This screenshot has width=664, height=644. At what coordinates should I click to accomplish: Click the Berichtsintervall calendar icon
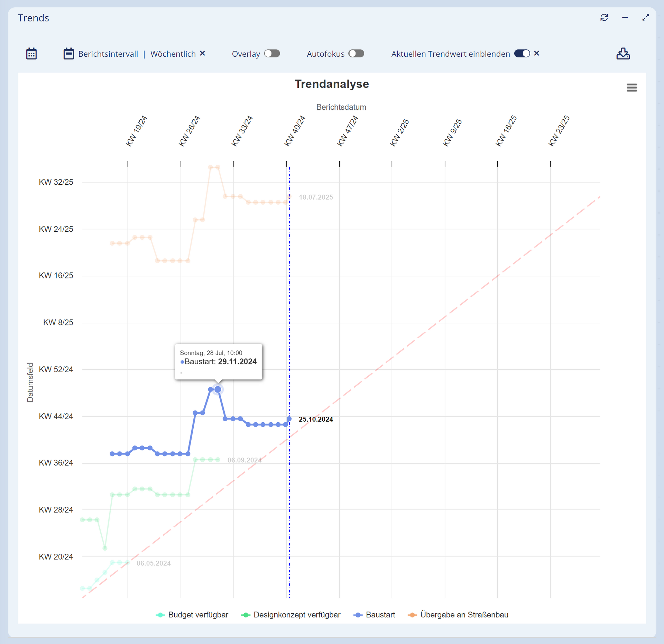pyautogui.click(x=68, y=54)
